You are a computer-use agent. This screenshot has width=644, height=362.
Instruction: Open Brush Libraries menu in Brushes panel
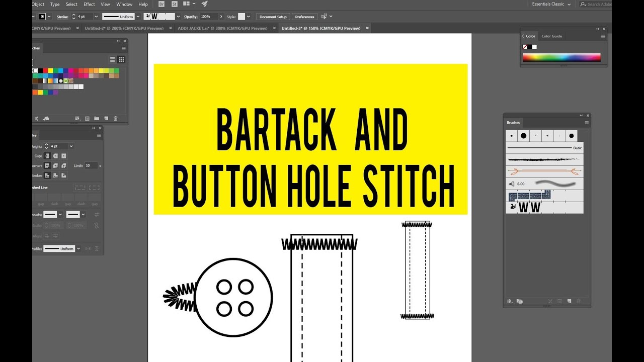[510, 301]
